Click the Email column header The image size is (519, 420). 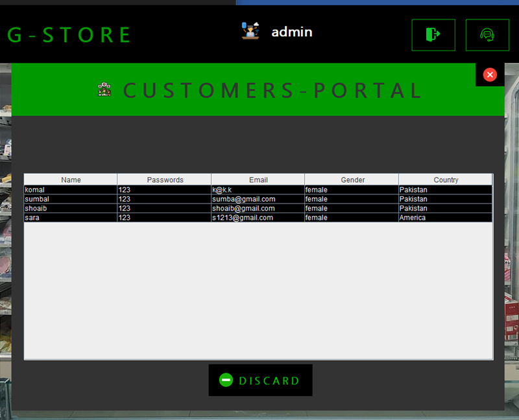coord(258,180)
